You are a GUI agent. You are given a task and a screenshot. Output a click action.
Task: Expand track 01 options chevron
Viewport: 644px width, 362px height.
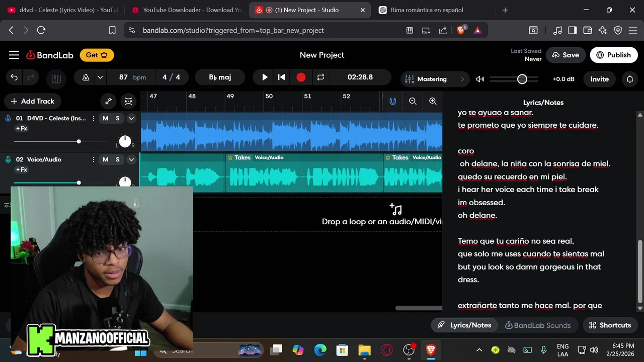point(131,118)
